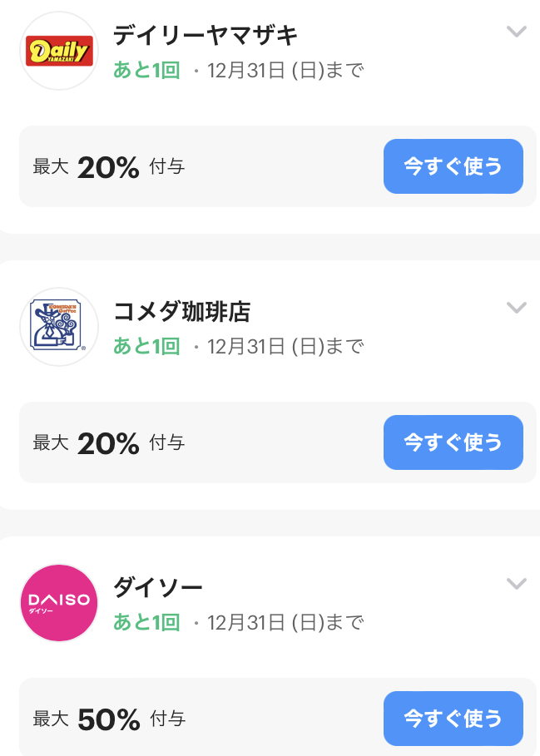Viewport: 540px width, 756px height.
Task: Expand the デイリーヤマザキ coupon details
Action: 517,32
